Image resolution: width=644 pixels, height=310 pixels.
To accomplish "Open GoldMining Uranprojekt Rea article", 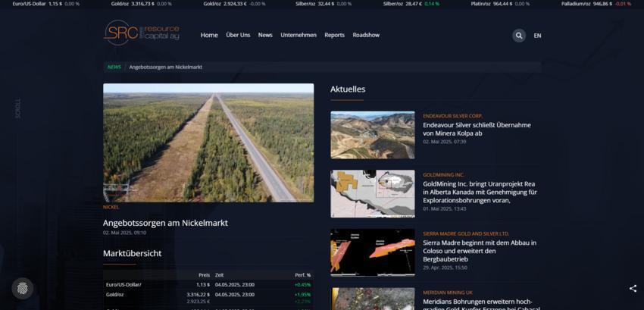I will 480,192.
